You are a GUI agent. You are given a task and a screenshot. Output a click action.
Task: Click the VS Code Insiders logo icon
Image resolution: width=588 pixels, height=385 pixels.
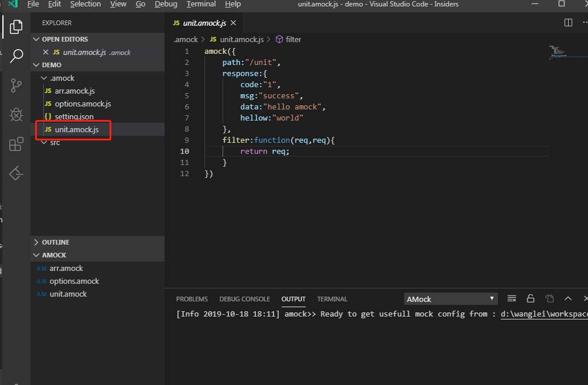click(13, 4)
